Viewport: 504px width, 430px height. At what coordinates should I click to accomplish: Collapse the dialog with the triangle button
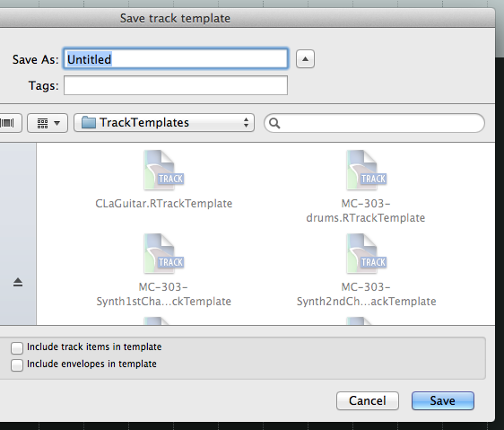pos(305,59)
